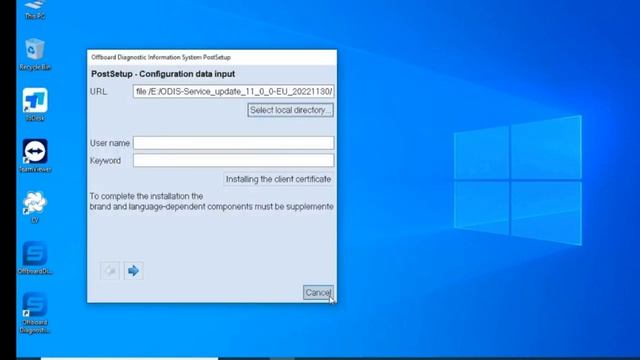This screenshot has width=640, height=360.
Task: Click the Offboard Diagnostic Information System PostSetup title
Action: [161, 57]
